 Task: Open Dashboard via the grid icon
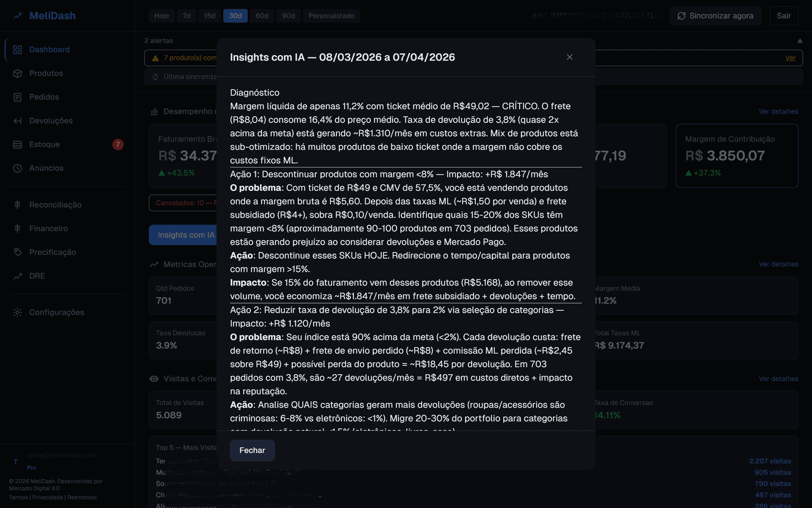tap(17, 50)
